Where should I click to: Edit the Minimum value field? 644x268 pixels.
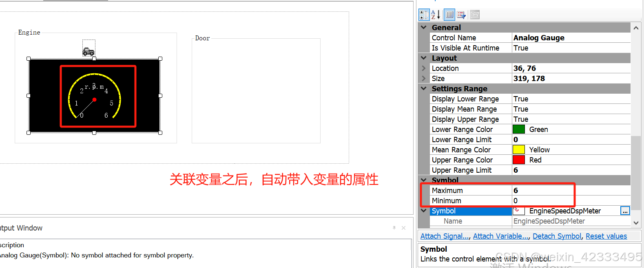coord(571,200)
